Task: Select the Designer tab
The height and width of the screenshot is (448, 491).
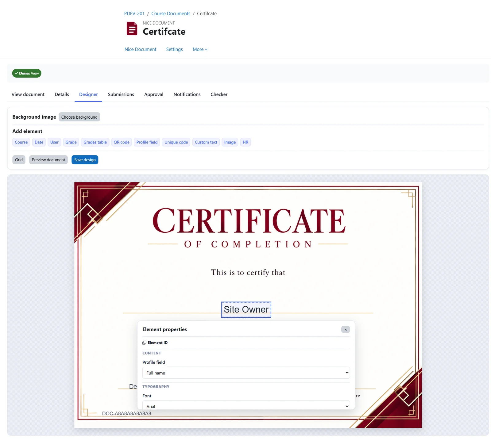Action: point(88,94)
